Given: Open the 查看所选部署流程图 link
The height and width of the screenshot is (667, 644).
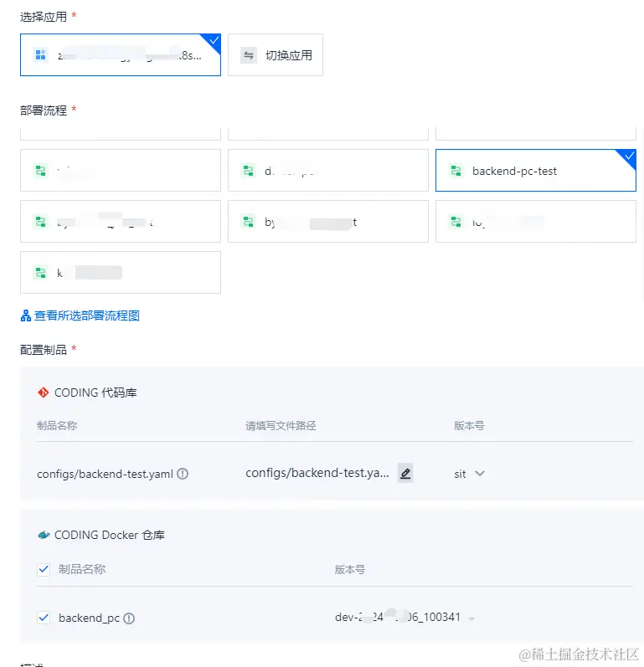Looking at the screenshot, I should (87, 316).
